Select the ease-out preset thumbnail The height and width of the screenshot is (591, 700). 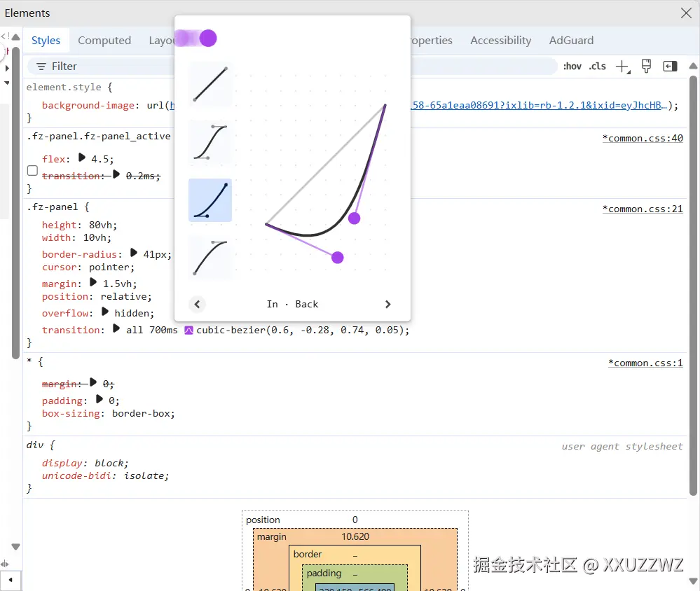pos(210,258)
